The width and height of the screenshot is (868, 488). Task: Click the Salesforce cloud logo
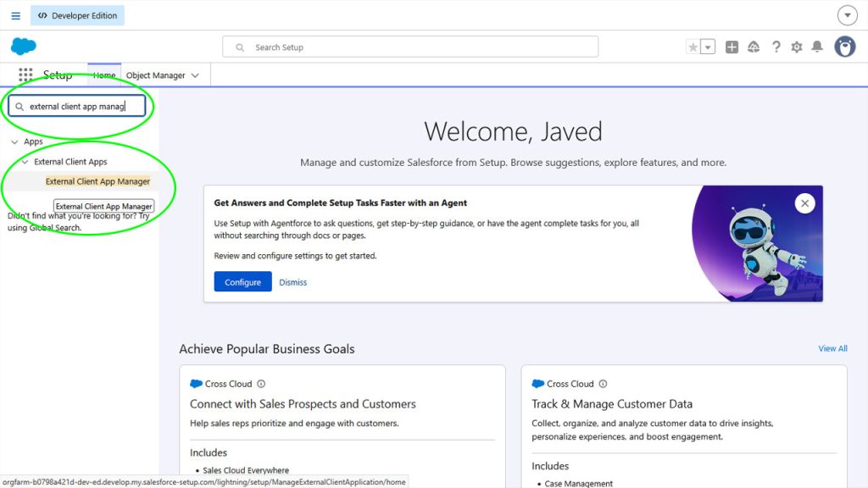pos(23,47)
